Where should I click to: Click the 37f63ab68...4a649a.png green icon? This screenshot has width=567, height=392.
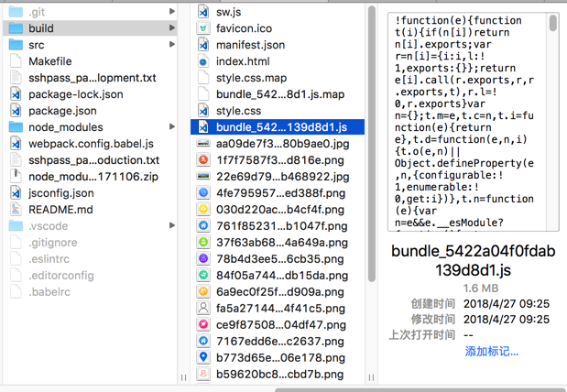(203, 243)
